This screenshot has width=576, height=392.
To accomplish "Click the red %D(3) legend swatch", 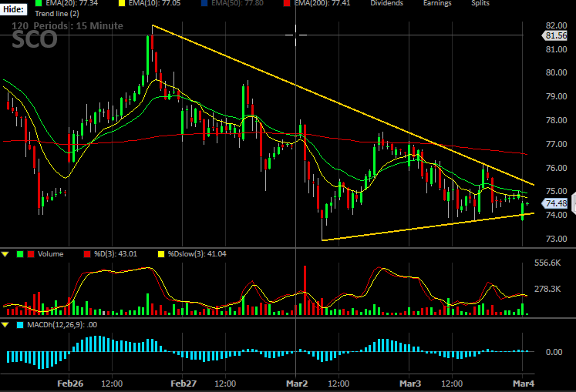I will [87, 254].
